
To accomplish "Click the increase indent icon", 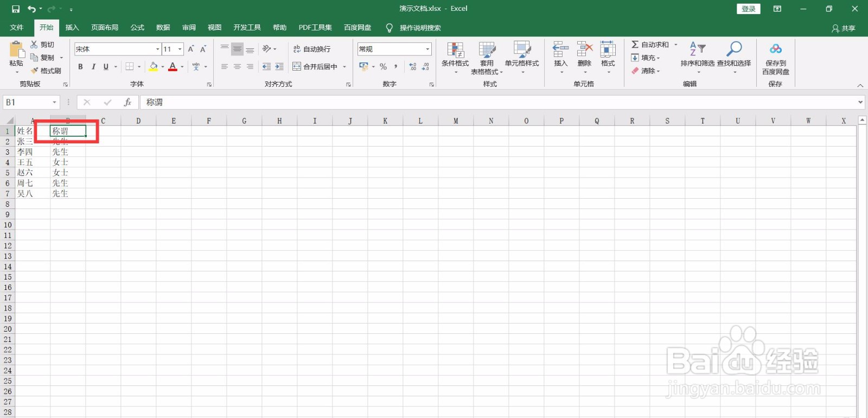I will [x=279, y=66].
